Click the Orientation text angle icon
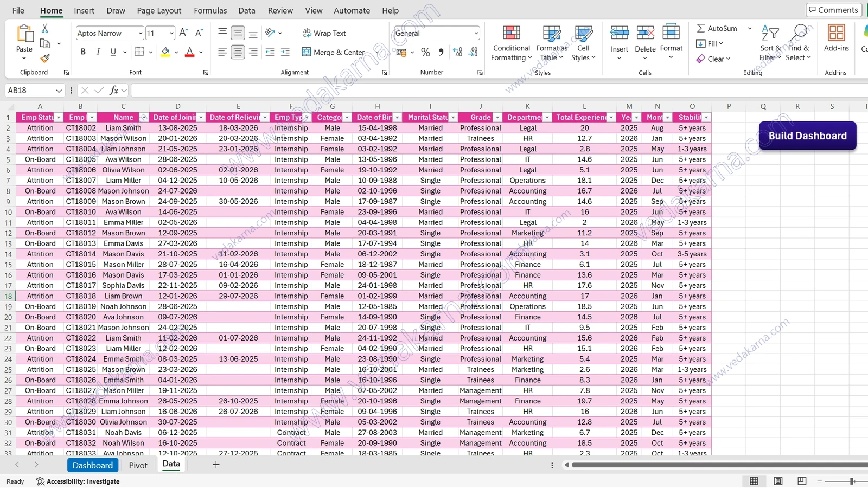868x488 pixels. 270,33
